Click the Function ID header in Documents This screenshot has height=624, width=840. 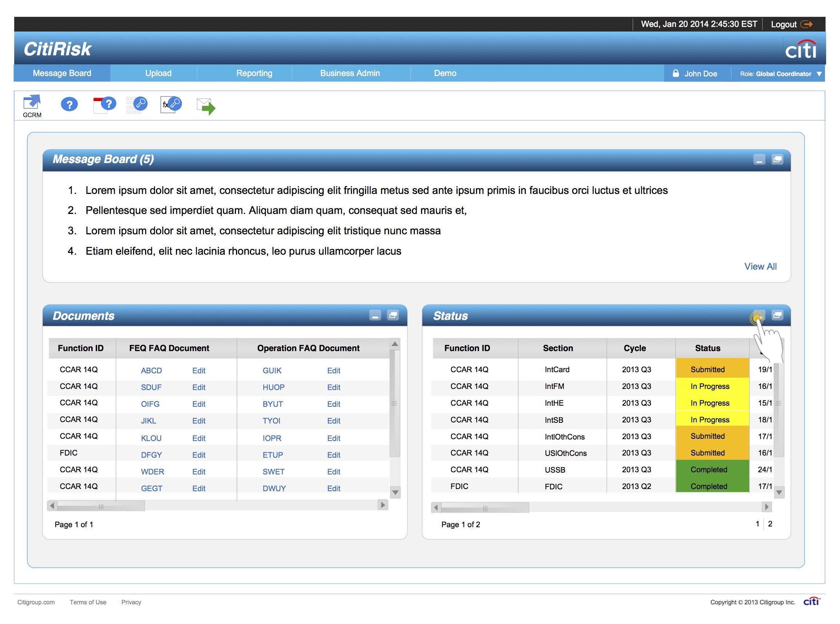[80, 348]
